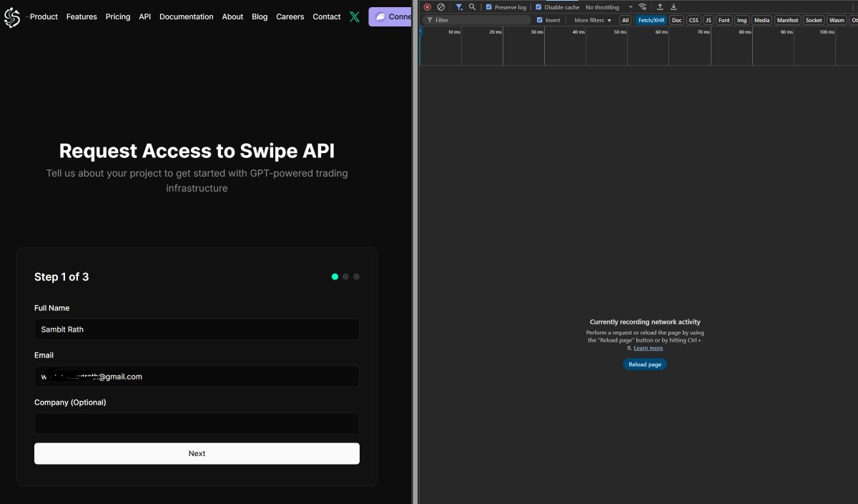Select the Doc filter

676,20
